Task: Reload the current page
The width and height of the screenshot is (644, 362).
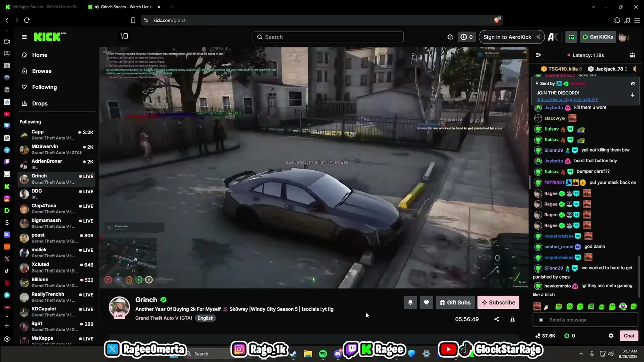Action: point(27,20)
